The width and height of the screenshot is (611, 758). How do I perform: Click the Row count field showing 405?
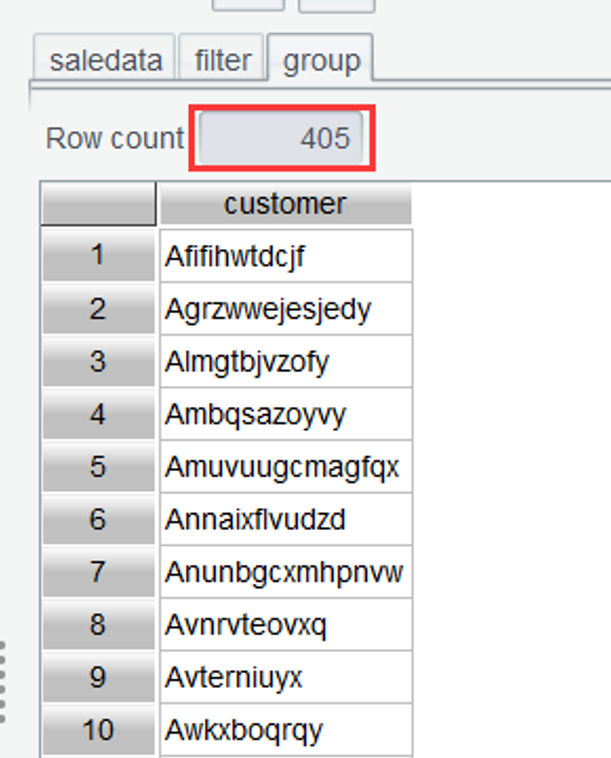coord(285,138)
